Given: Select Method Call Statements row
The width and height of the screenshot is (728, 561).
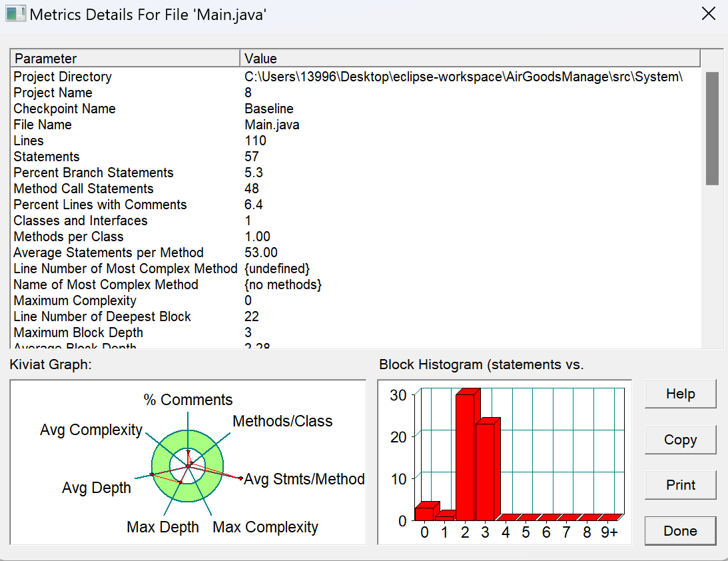Looking at the screenshot, I should [355, 189].
